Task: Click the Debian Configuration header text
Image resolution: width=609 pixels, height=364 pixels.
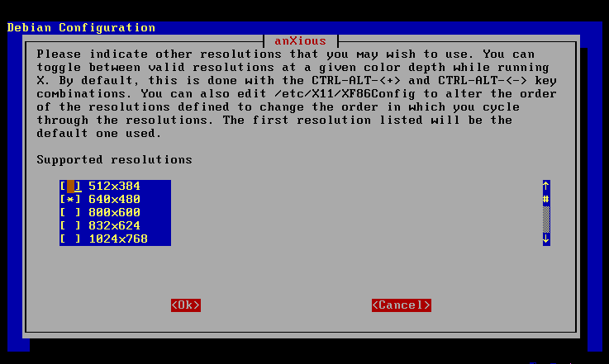Action: click(x=81, y=27)
